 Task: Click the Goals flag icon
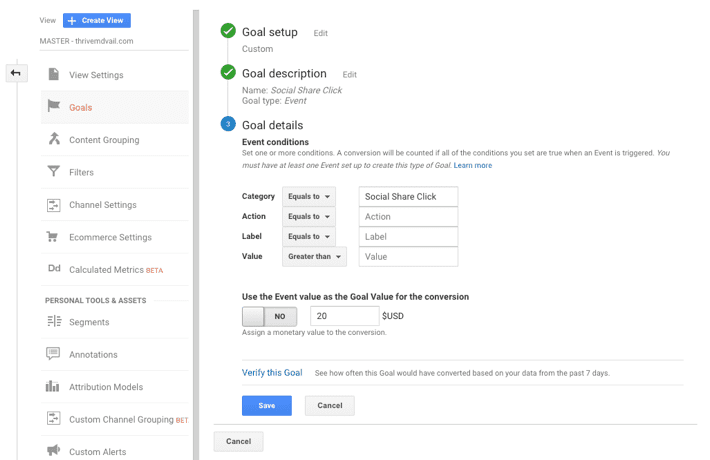point(53,106)
